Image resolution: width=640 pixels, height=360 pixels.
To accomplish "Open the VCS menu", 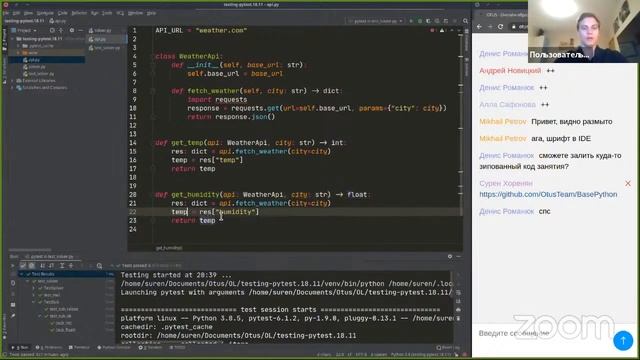I will coord(120,13).
